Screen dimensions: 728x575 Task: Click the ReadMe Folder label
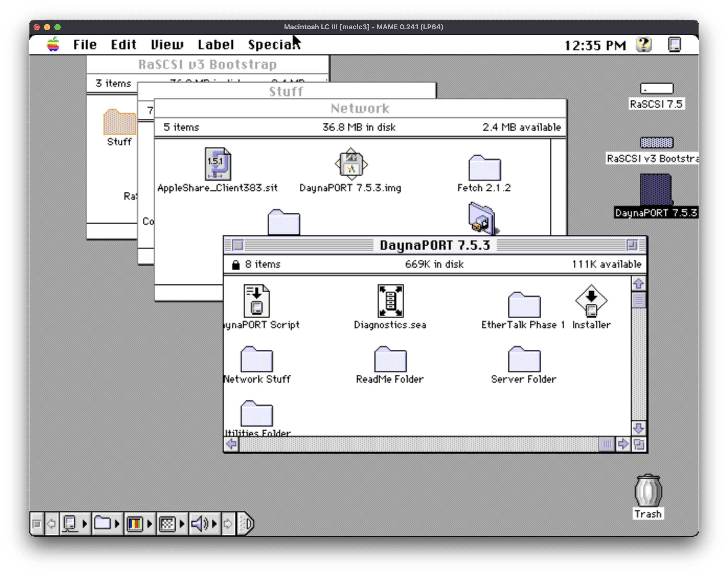390,379
